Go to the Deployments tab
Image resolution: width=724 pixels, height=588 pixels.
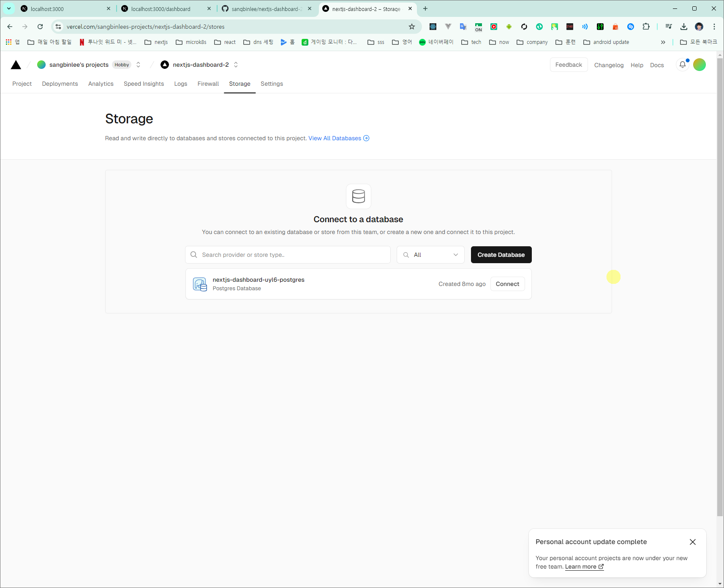pos(60,84)
